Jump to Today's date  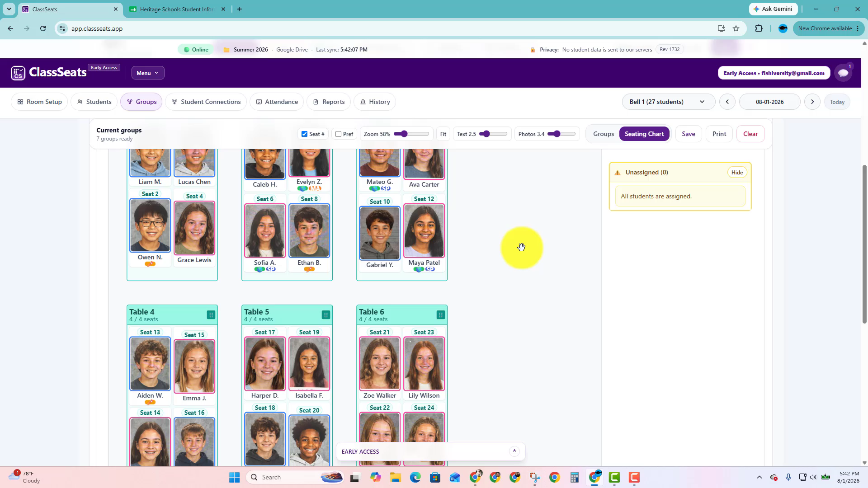837,102
